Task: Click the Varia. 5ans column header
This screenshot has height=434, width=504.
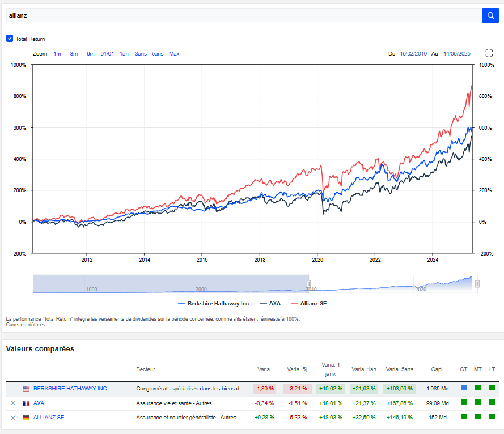Action: click(400, 369)
